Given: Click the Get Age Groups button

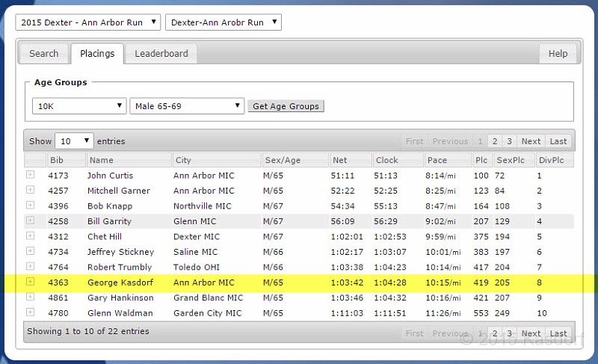Looking at the screenshot, I should (286, 106).
